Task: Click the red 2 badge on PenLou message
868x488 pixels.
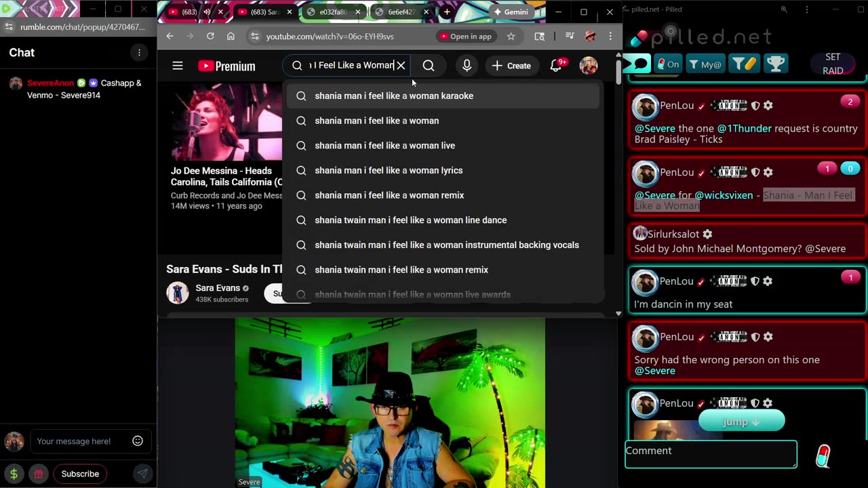Action: pos(850,102)
